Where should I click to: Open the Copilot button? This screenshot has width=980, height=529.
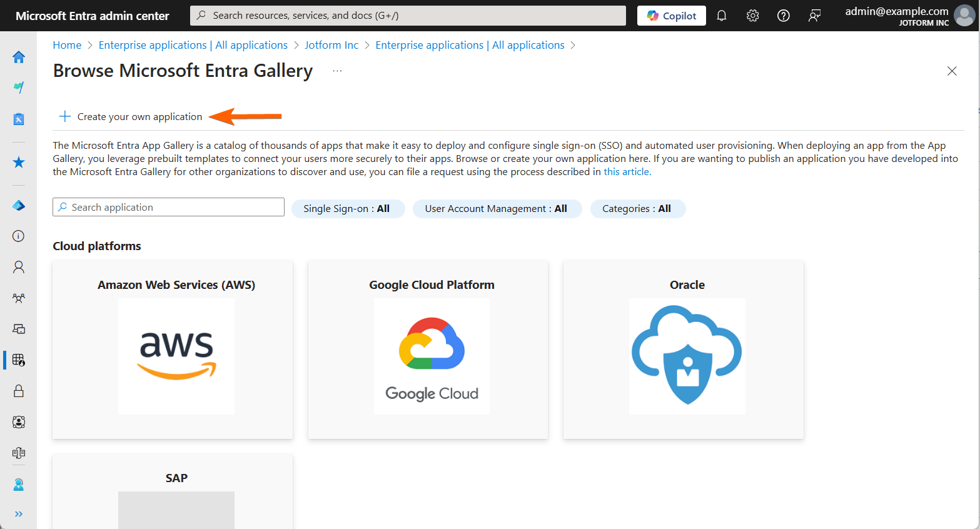tap(671, 16)
